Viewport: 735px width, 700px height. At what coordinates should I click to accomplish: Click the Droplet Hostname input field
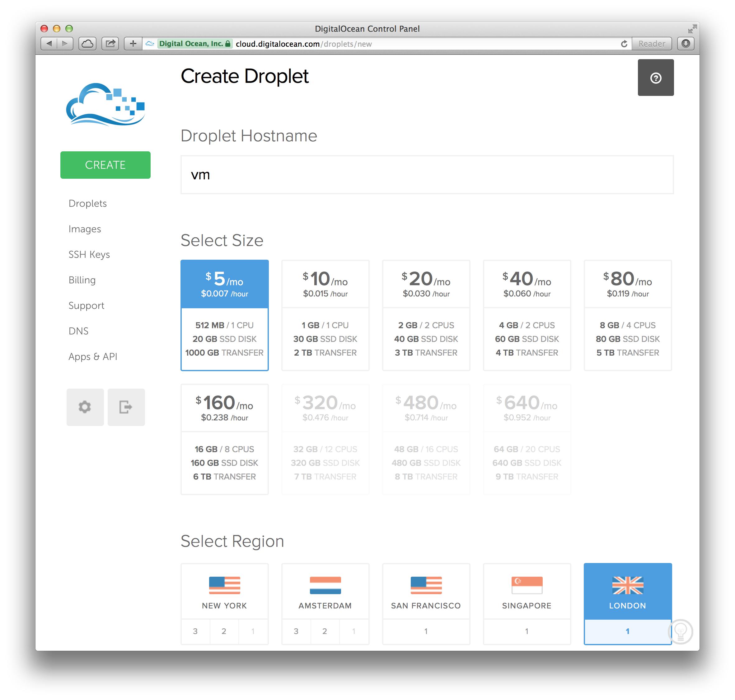coord(427,175)
